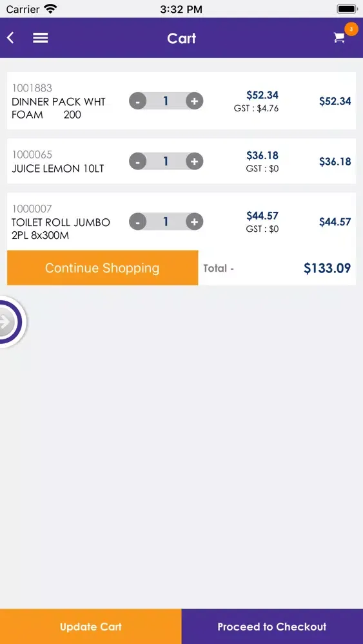Select the Toilet Roll Jumbo quantity field
The height and width of the screenshot is (644, 363).
pyautogui.click(x=166, y=222)
